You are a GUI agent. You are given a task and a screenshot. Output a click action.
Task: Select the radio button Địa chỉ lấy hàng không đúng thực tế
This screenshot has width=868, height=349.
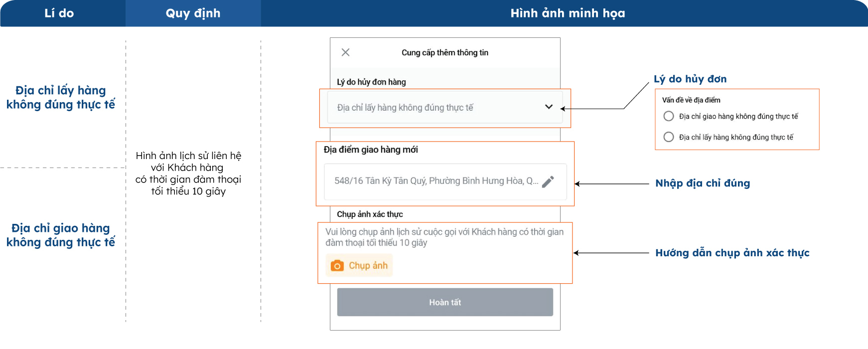pos(669,137)
